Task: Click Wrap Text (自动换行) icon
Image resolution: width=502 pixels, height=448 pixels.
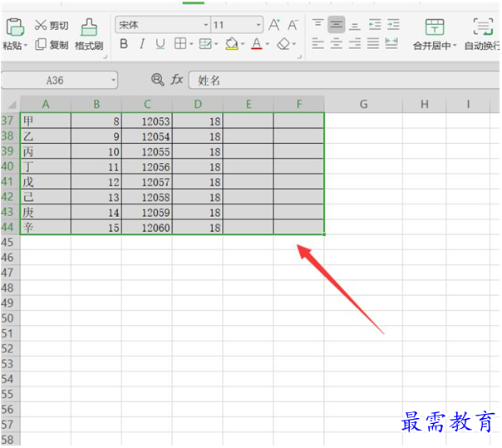Action: pyautogui.click(x=483, y=27)
